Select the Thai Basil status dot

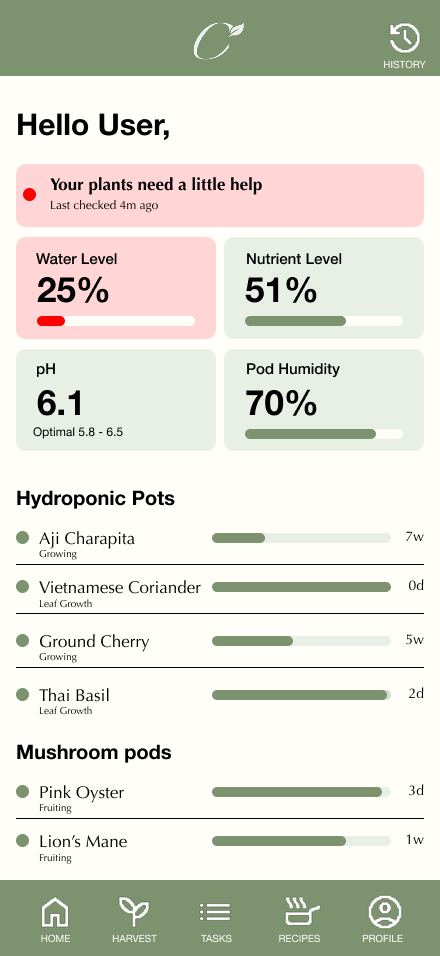[23, 694]
